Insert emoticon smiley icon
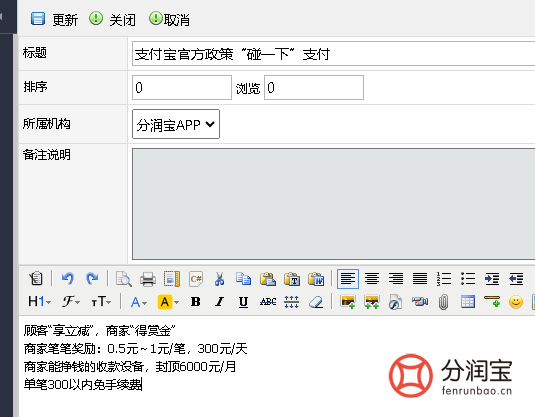535x417 pixels. [516, 302]
